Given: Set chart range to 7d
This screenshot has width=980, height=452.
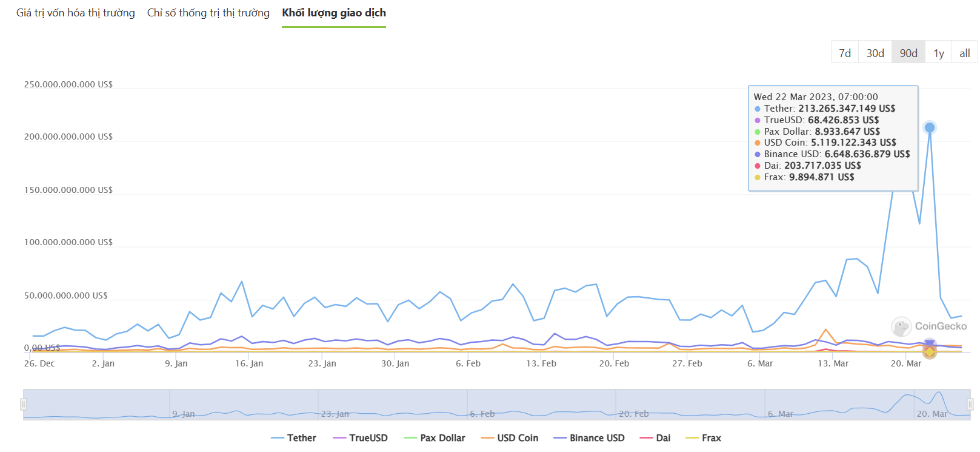Looking at the screenshot, I should click(845, 53).
